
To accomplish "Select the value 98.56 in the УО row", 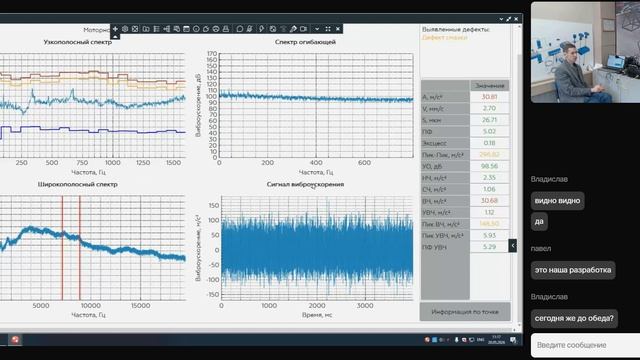I will click(x=489, y=166).
